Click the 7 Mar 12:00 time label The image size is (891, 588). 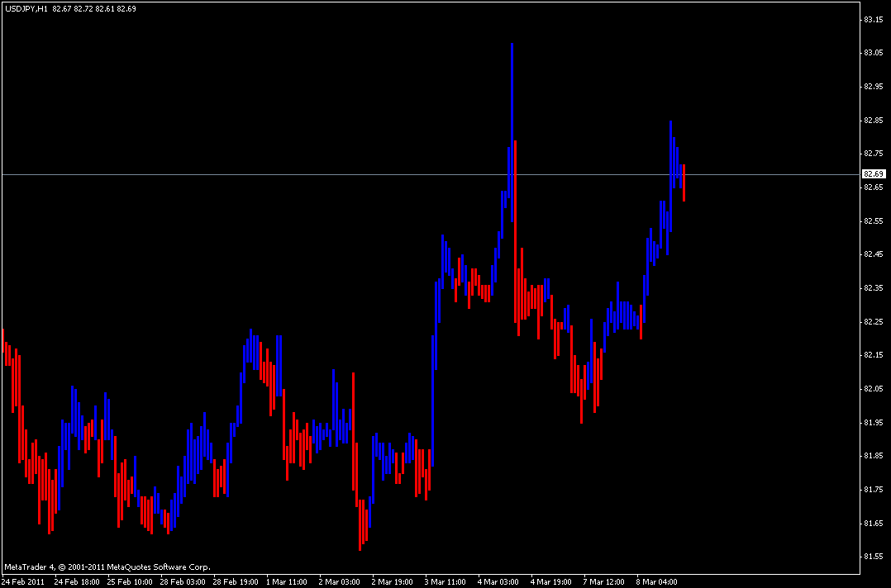point(604,581)
